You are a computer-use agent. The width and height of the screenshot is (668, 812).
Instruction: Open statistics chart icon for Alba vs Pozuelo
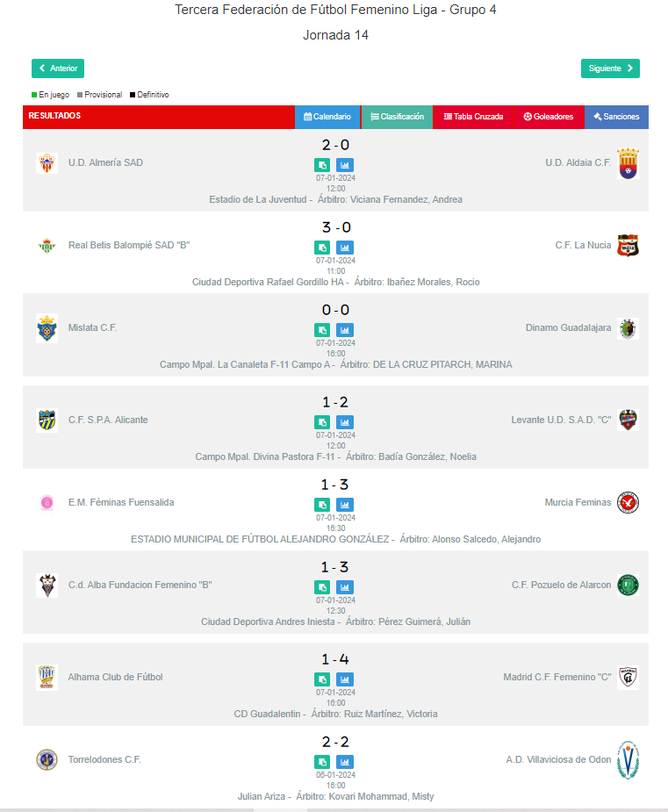pos(345,587)
